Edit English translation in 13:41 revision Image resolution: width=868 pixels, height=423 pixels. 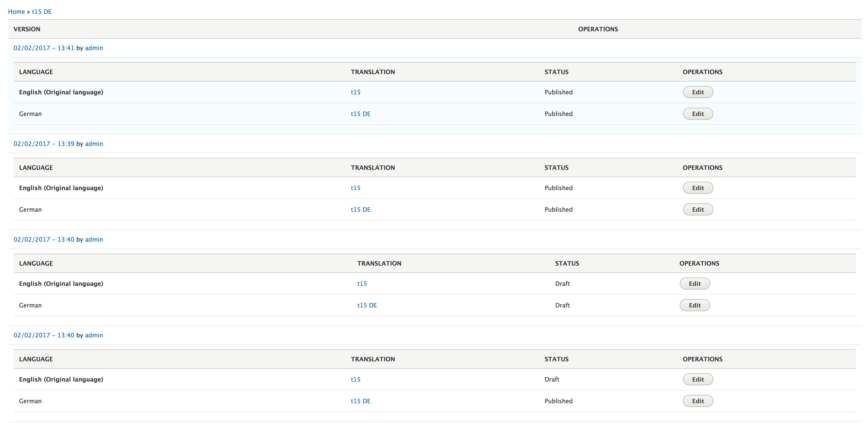pyautogui.click(x=697, y=92)
